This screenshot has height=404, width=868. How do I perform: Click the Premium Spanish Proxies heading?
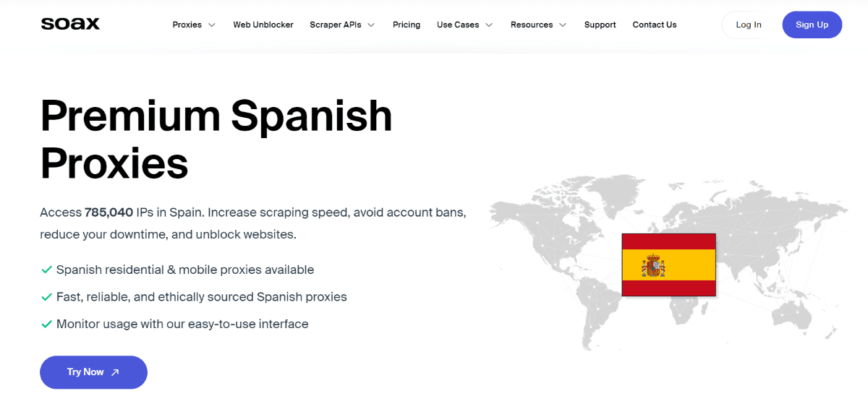(x=216, y=139)
